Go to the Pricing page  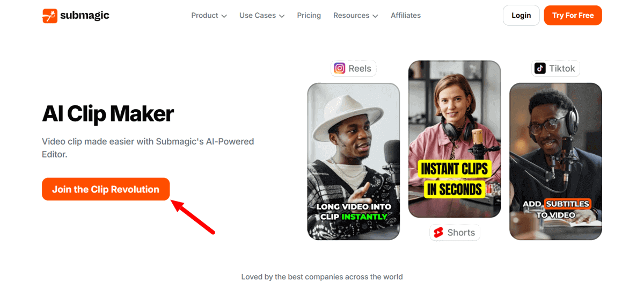pos(309,16)
